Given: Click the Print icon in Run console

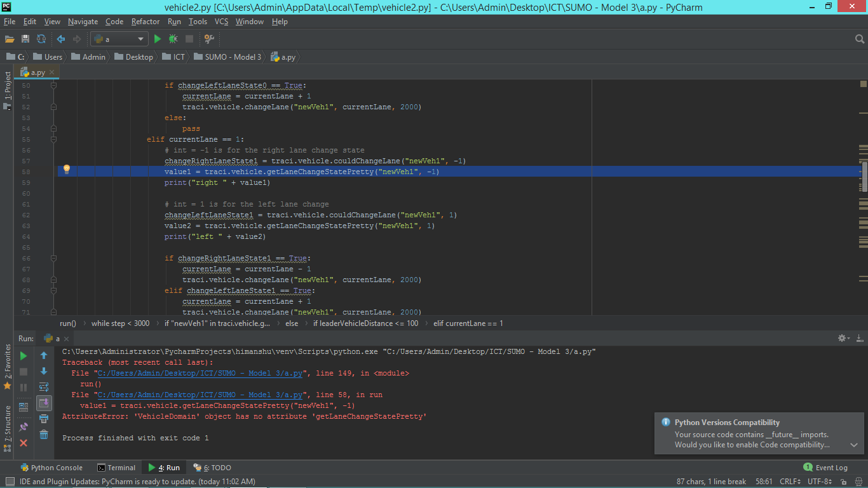Looking at the screenshot, I should (44, 419).
